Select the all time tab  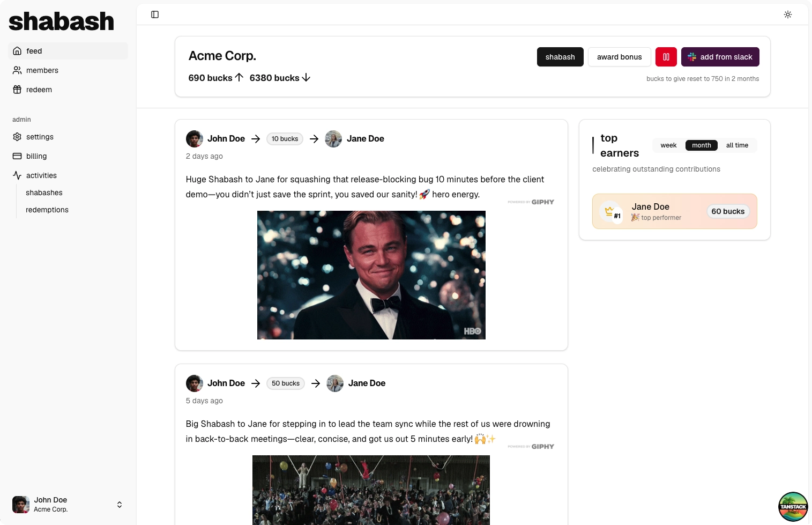(737, 145)
